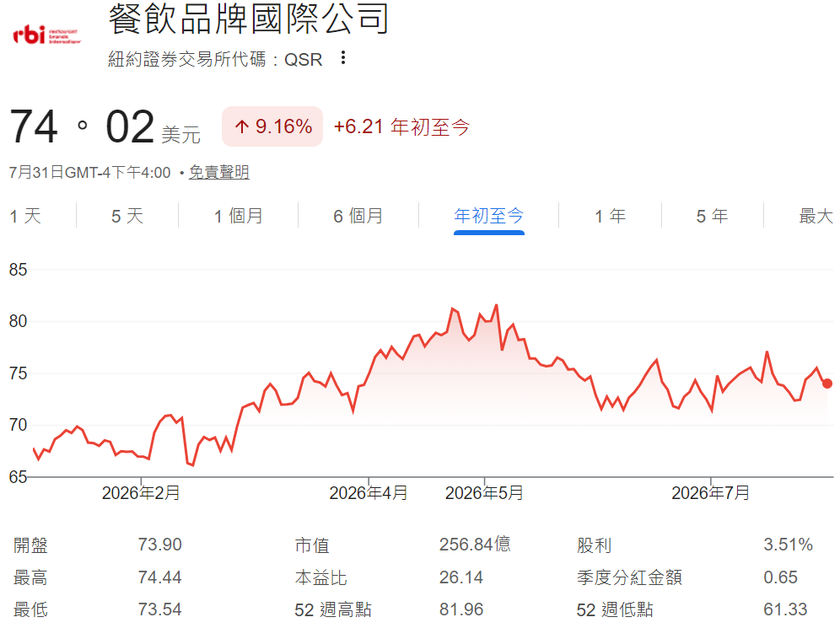The image size is (840, 628).
Task: Click the 開盤 label
Action: (x=30, y=545)
